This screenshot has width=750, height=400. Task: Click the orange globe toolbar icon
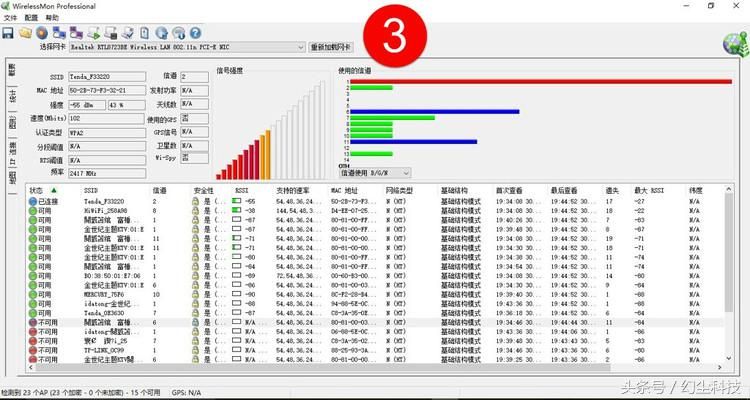tap(42, 33)
